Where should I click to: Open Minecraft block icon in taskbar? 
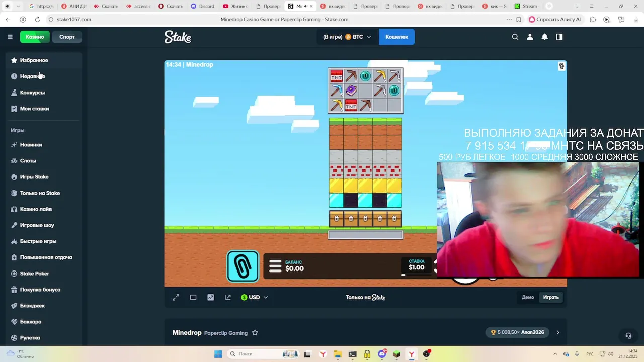tap(396, 354)
